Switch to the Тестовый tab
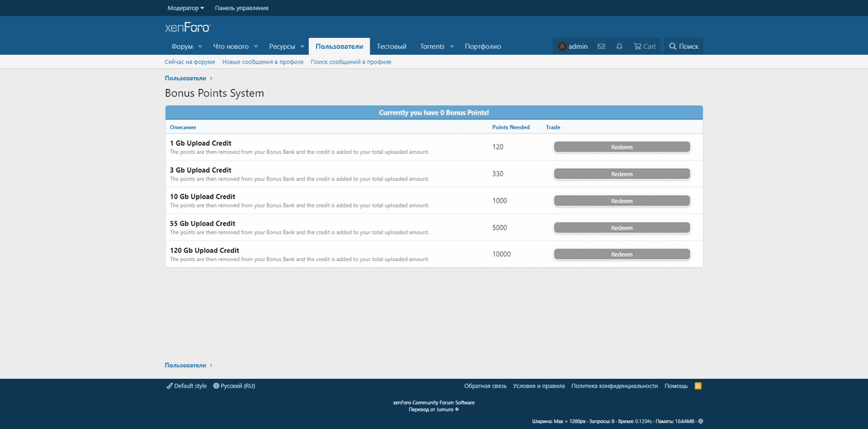 tap(391, 47)
